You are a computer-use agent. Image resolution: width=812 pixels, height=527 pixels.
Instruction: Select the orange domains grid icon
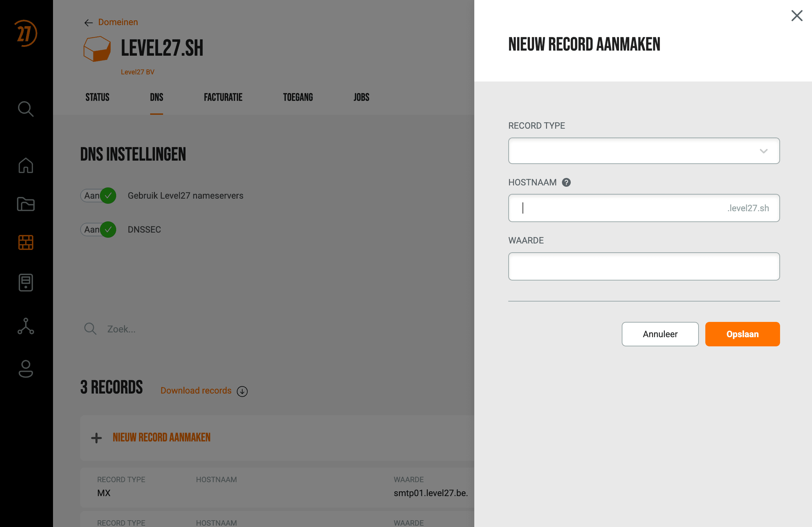click(x=25, y=242)
